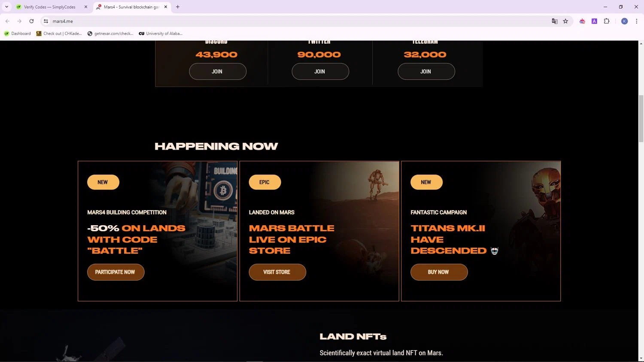Open the Chrome three-dot menu
644x362 pixels.
click(x=636, y=21)
